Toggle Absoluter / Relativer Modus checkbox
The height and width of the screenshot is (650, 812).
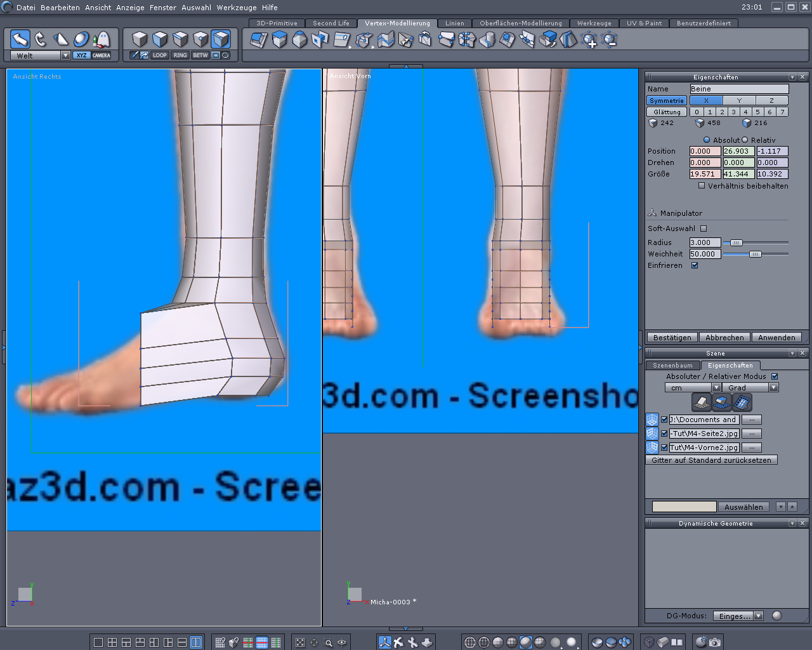[775, 376]
